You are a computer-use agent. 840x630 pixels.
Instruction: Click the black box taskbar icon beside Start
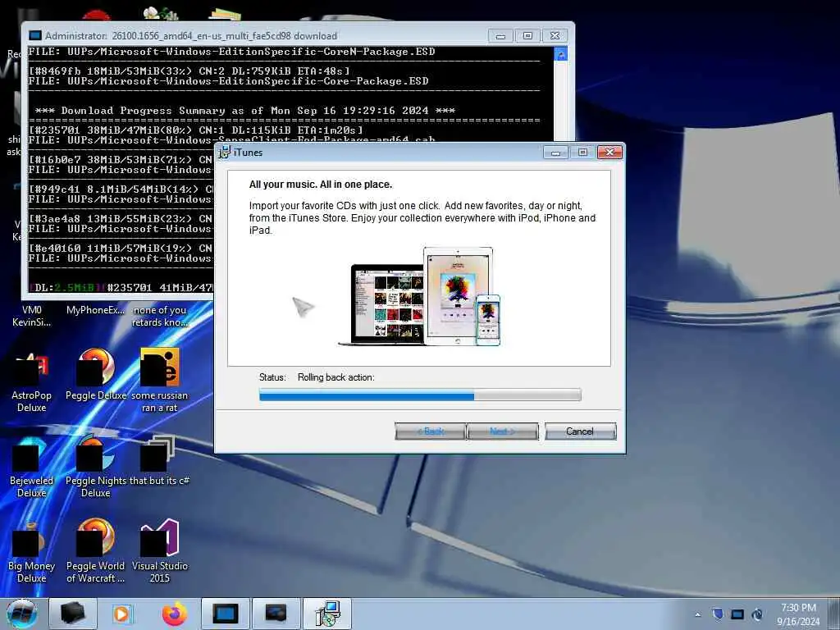click(x=73, y=614)
